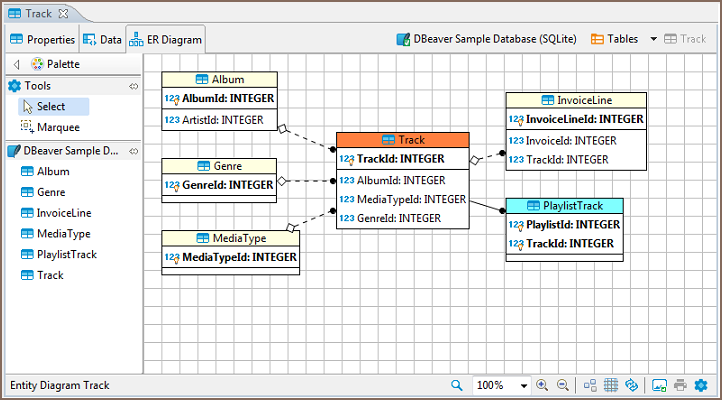Open the zoom percentage dropdown
The height and width of the screenshot is (400, 722).
tap(524, 385)
